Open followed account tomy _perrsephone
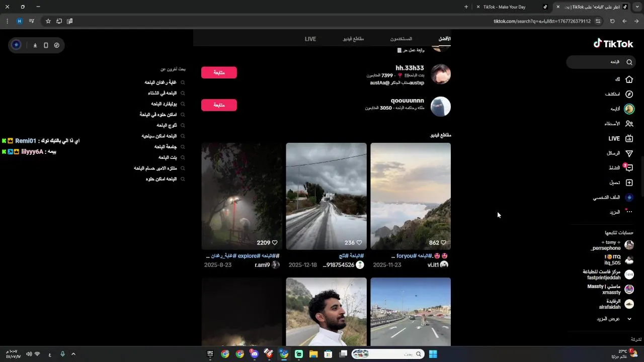 coord(612,245)
